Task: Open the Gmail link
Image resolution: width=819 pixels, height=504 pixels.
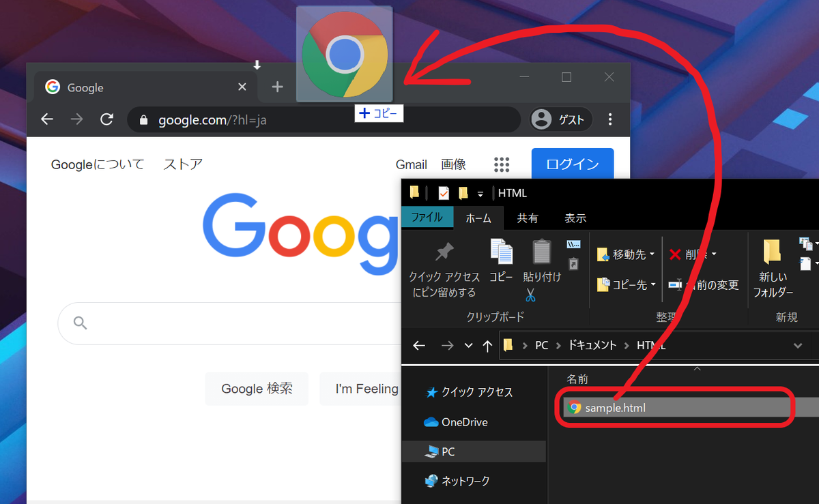Action: click(x=411, y=164)
